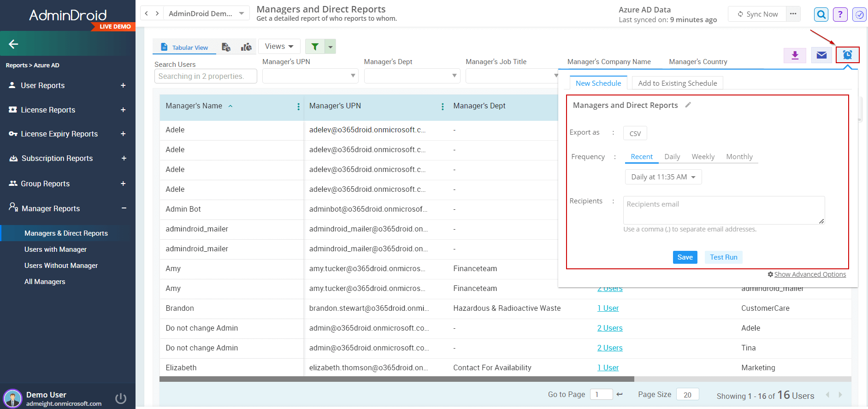The image size is (868, 409).
Task: Apply the green filter funnel icon
Action: [x=315, y=47]
